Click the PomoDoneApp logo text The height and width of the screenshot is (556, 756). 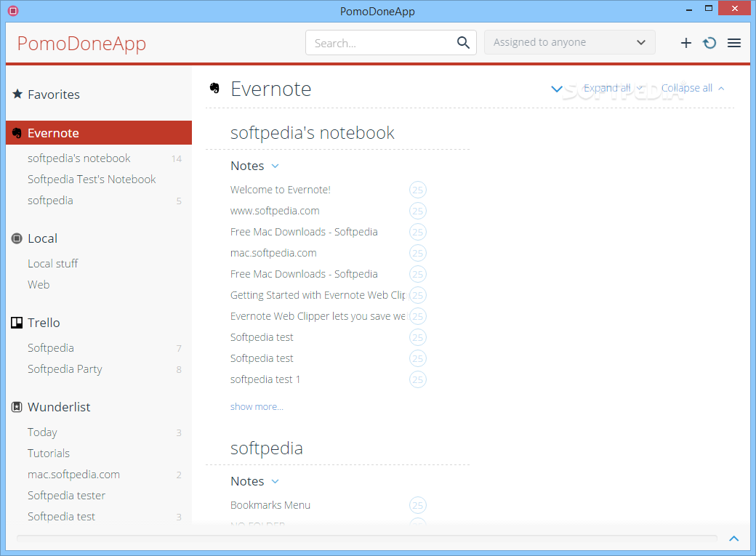click(81, 44)
